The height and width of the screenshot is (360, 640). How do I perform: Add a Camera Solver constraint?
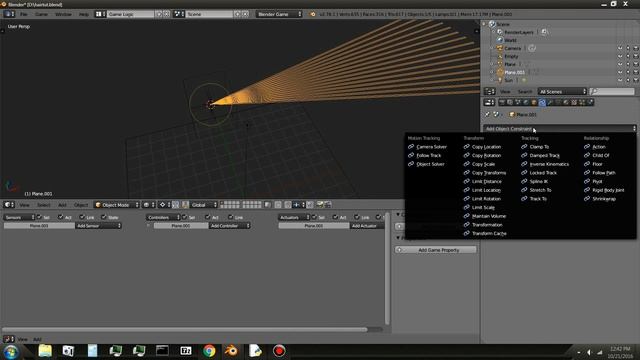coord(427,147)
